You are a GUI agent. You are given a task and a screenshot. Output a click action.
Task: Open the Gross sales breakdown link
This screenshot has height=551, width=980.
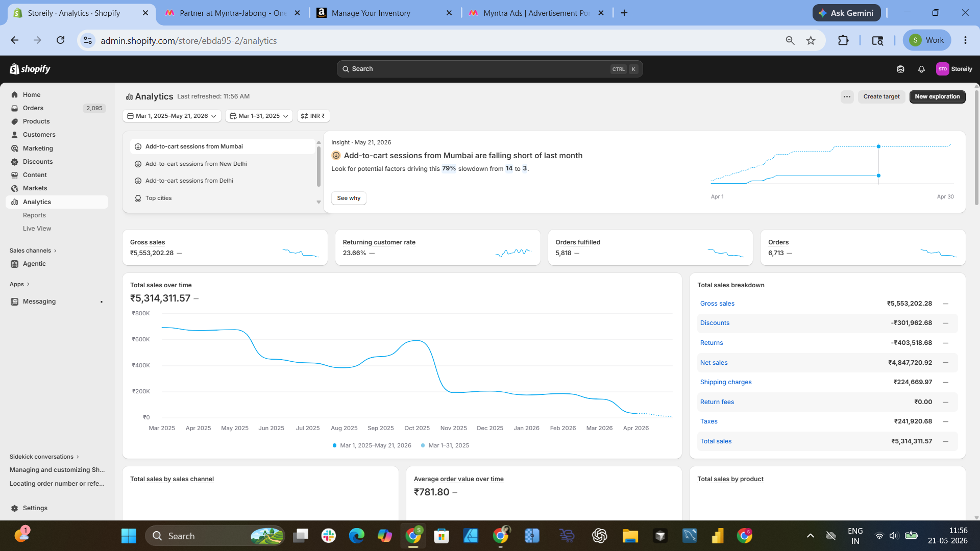click(717, 304)
